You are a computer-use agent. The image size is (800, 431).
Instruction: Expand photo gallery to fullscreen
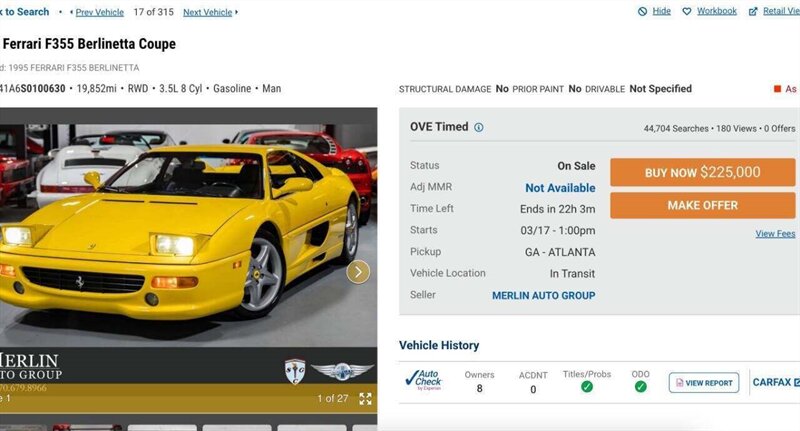(365, 399)
